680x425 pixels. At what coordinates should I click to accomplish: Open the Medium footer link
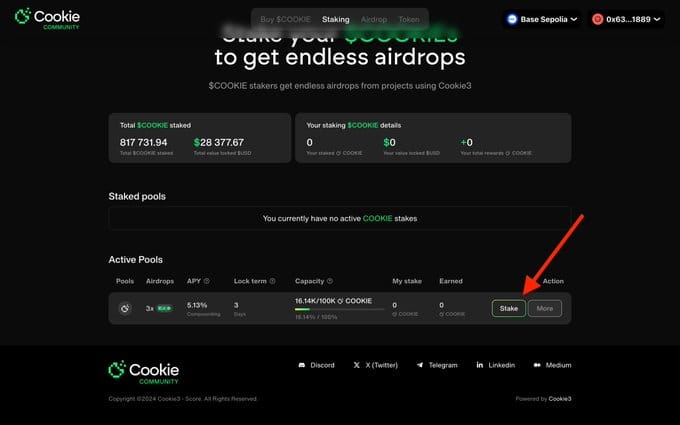pos(552,365)
